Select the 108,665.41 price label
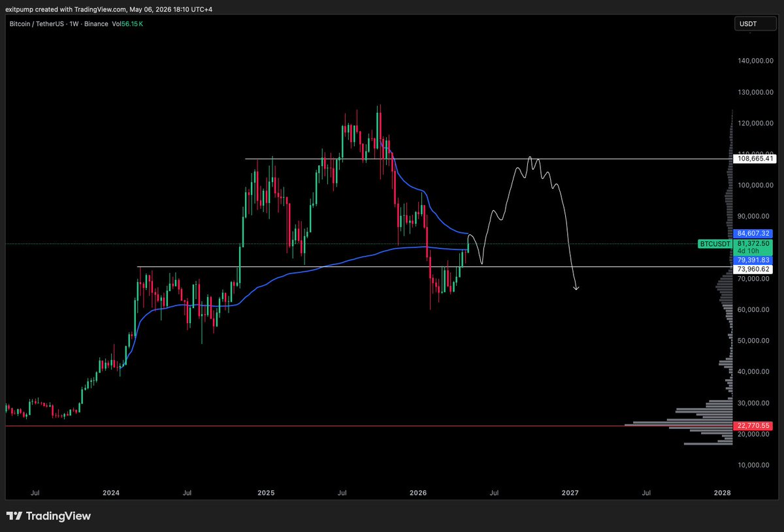Screen dimensions: 784x532 [754, 159]
